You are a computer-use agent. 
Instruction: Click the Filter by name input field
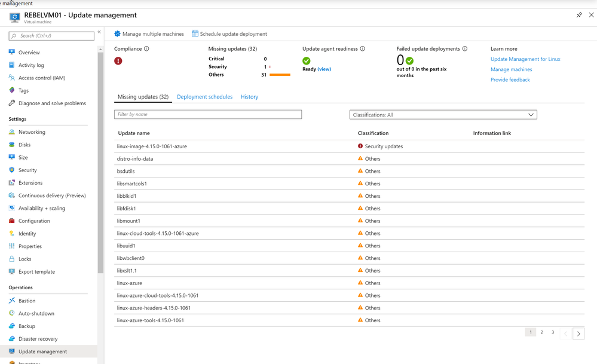pyautogui.click(x=208, y=114)
